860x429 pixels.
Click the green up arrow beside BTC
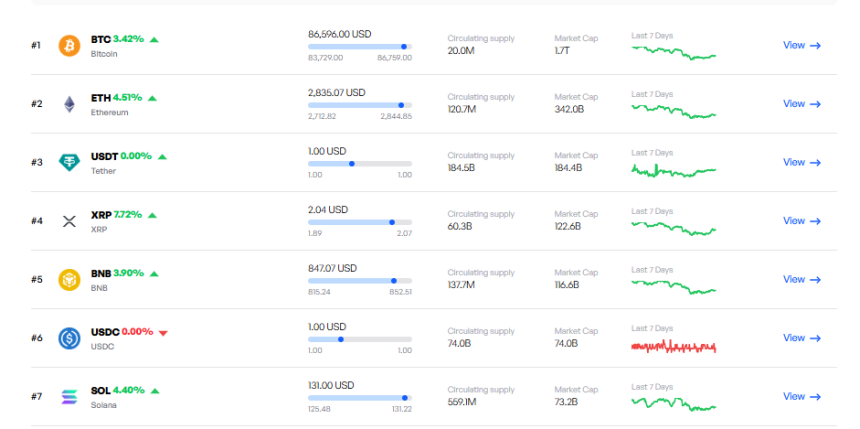click(x=154, y=39)
